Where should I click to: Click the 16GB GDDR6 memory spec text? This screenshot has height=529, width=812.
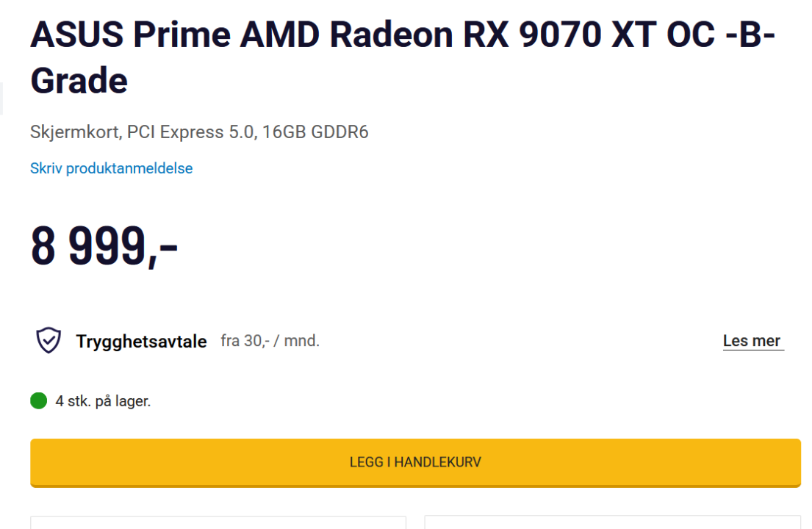point(315,132)
